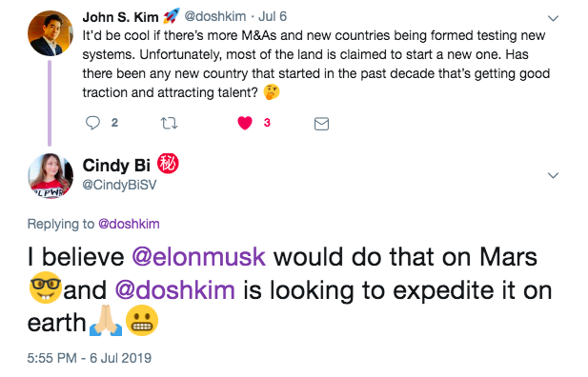The width and height of the screenshot is (588, 377).
Task: Open John S. Kim's profile photo
Action: tap(51, 33)
